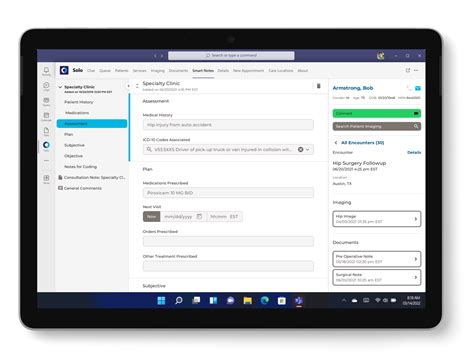Open Widgets icon on taskbar
This screenshot has width=474, height=363.
[213, 301]
